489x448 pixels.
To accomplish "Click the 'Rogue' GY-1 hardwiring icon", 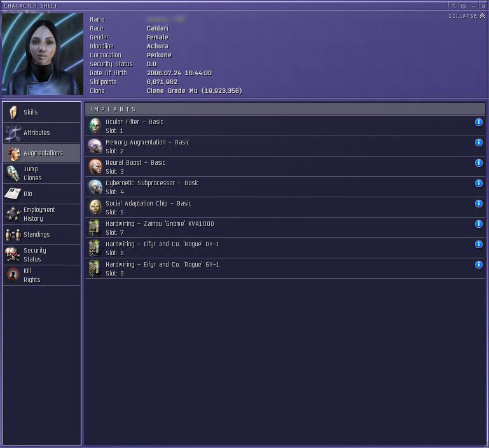I will coord(95,269).
